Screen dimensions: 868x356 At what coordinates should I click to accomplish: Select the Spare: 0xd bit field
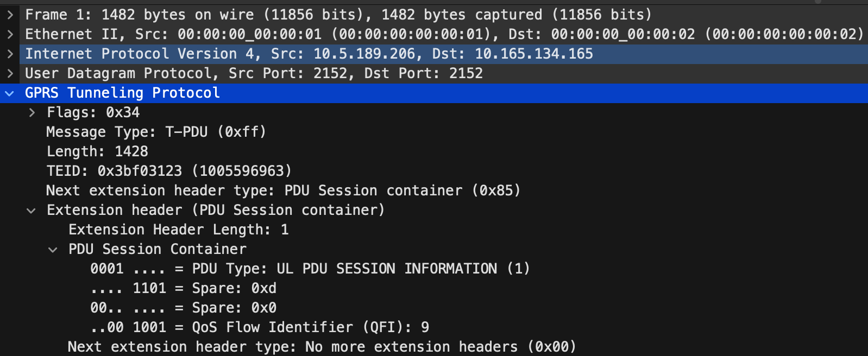coord(184,288)
